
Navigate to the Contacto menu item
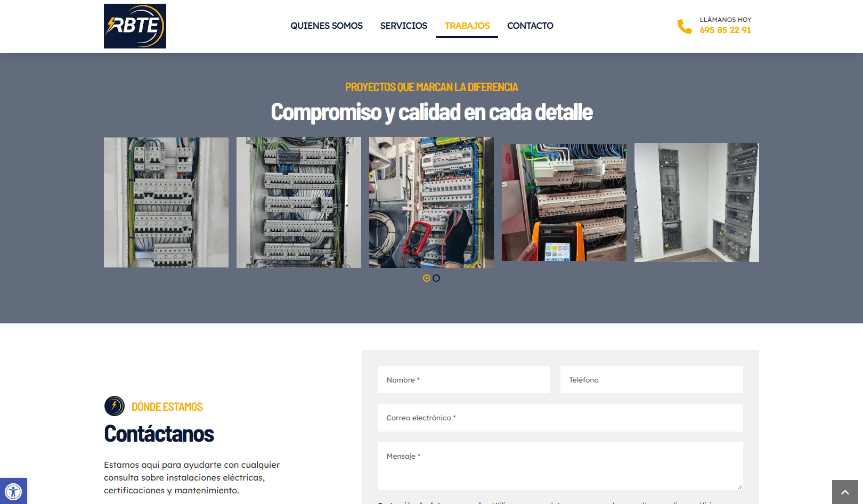point(530,26)
